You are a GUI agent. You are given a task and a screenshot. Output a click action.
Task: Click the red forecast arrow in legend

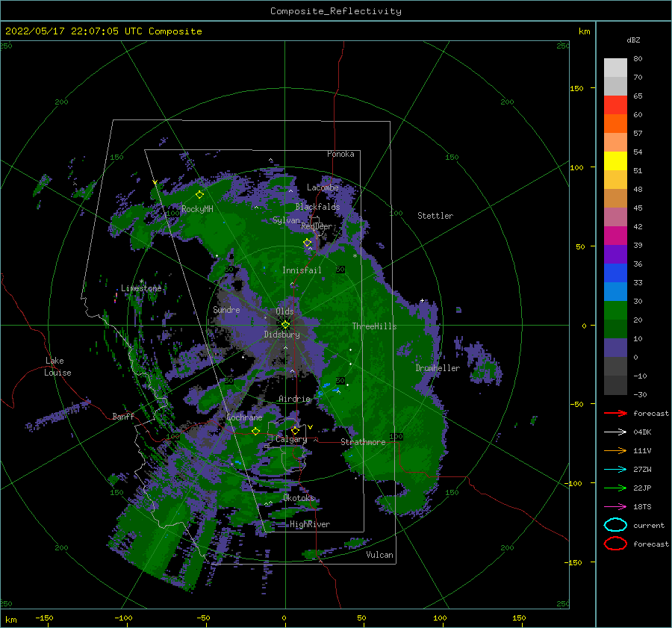(615, 413)
